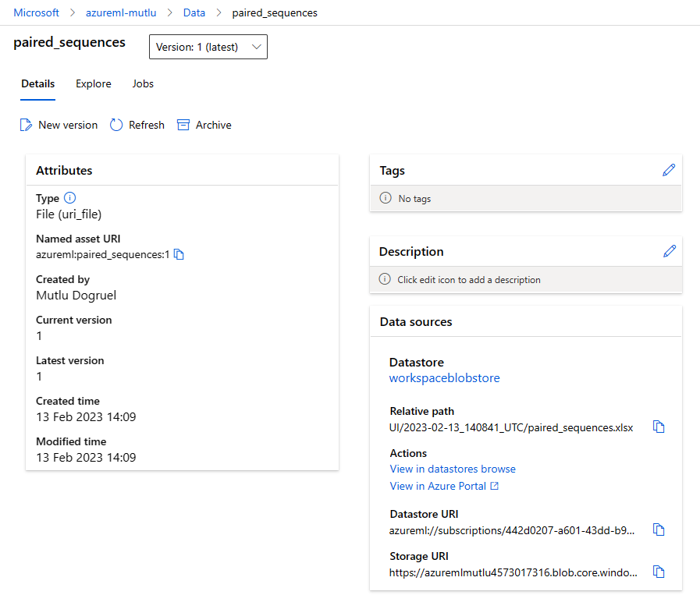Click the info icon next to No tags
The width and height of the screenshot is (700, 595).
tap(386, 198)
